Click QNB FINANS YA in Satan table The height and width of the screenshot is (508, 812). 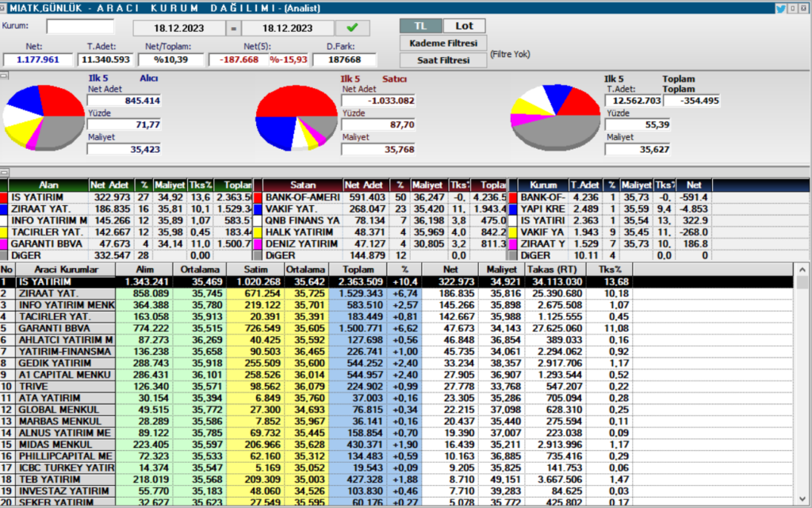click(x=303, y=221)
